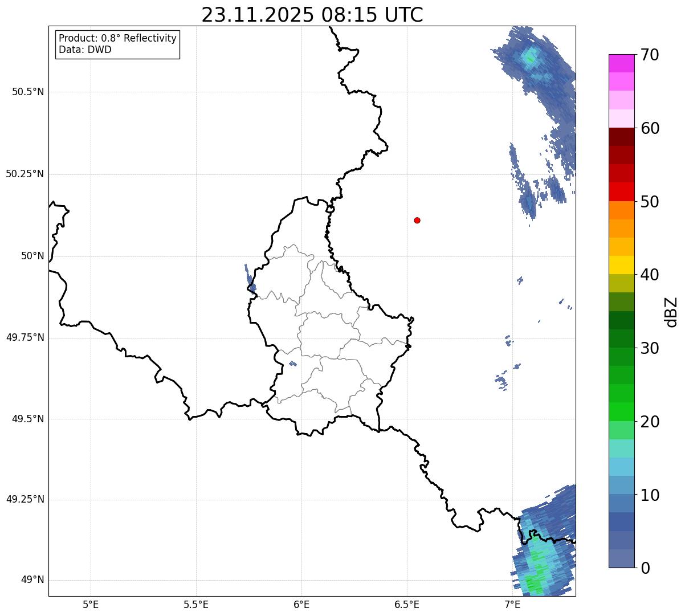
Task: Click the latitude label 50.25°N
Action: (25, 174)
